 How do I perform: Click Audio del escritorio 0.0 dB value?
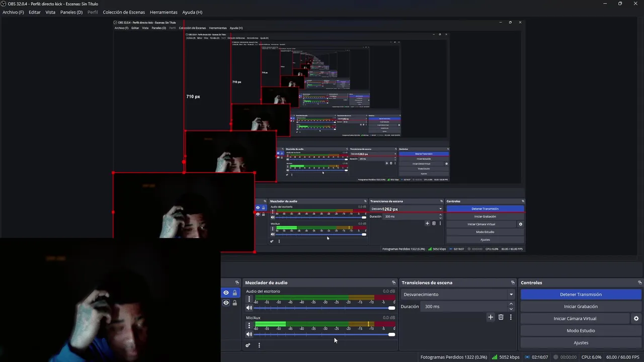click(x=389, y=291)
